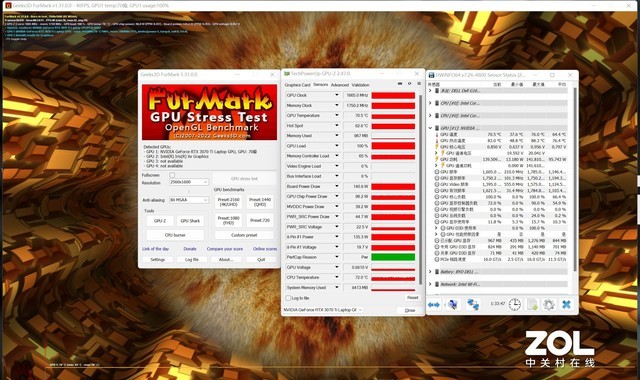Open Resolution 2560x1600 dropdown
Image resolution: width=640 pixels, height=380 pixels.
pos(189,182)
